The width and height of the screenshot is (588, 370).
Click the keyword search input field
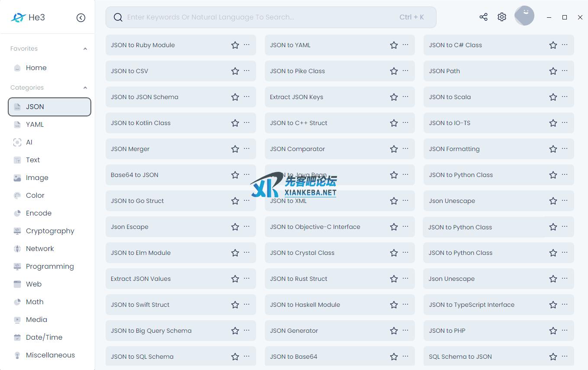point(260,17)
